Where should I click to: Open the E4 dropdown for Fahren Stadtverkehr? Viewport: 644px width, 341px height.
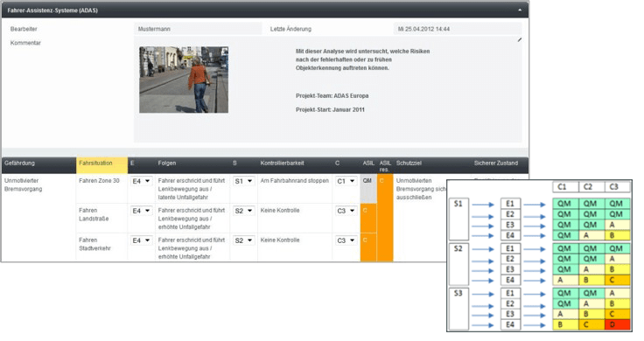(141, 240)
